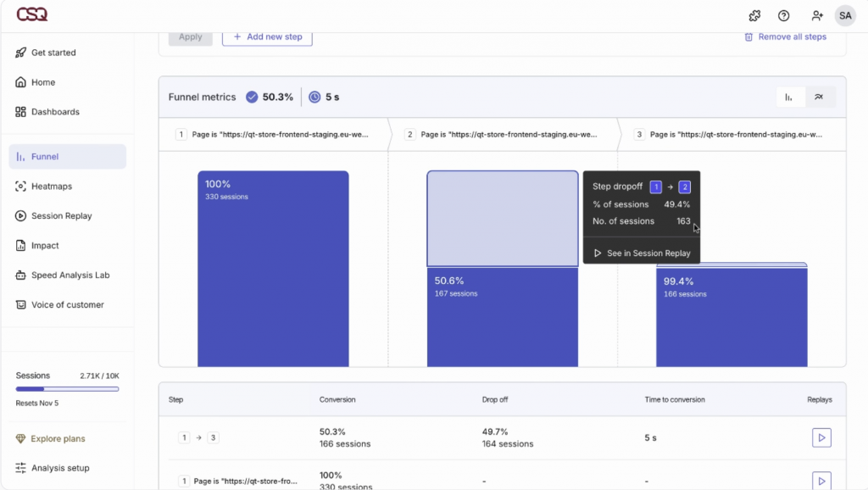
Task: Click the trash icon beside Remove all steps
Action: point(748,37)
